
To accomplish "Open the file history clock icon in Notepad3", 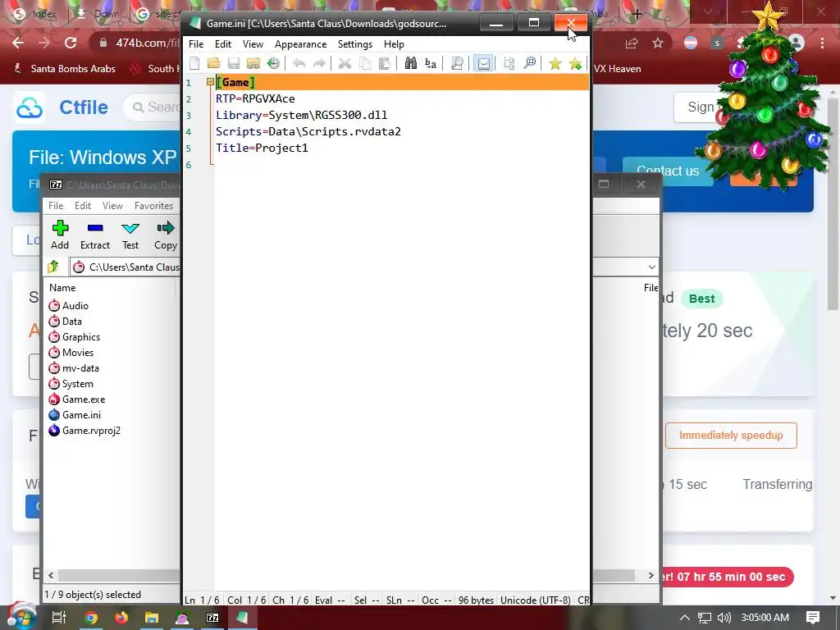I will click(273, 64).
